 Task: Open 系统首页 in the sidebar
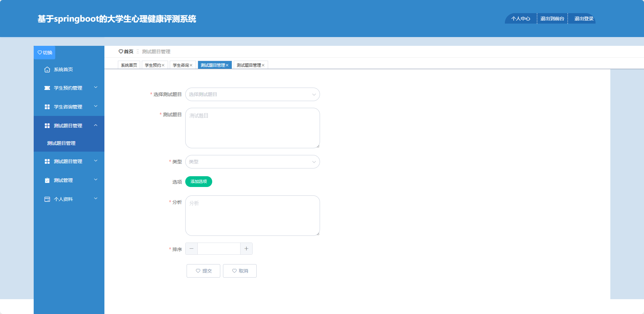click(69, 69)
